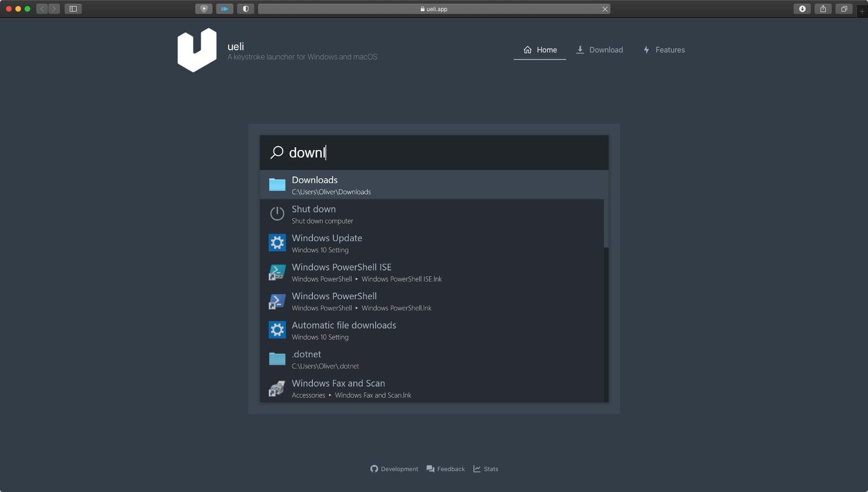The height and width of the screenshot is (492, 868).
Task: Click the download arrow icon beside Download
Action: [x=580, y=50]
